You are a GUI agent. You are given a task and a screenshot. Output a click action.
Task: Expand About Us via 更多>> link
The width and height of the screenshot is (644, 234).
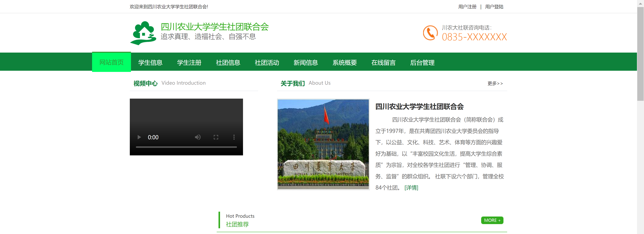click(x=495, y=83)
